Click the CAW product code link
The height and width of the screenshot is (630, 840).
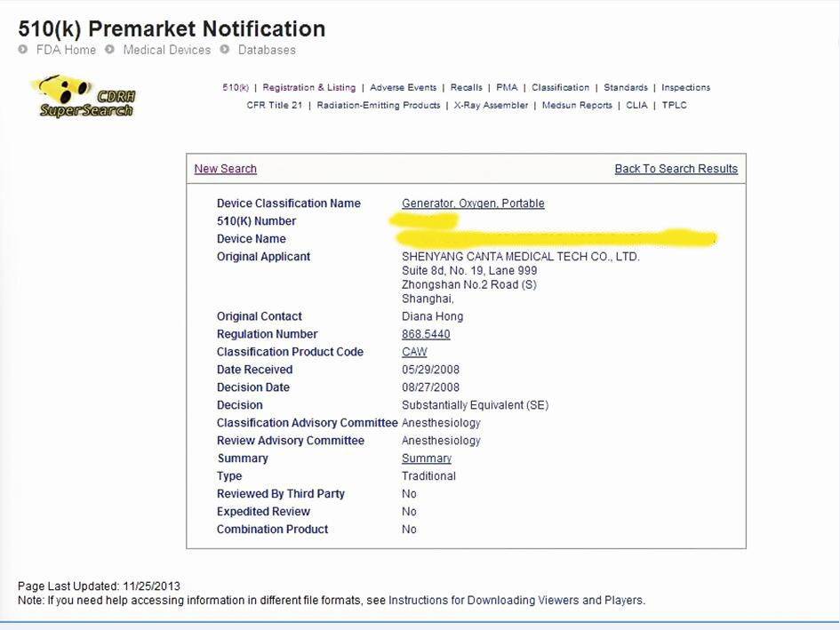pos(414,352)
